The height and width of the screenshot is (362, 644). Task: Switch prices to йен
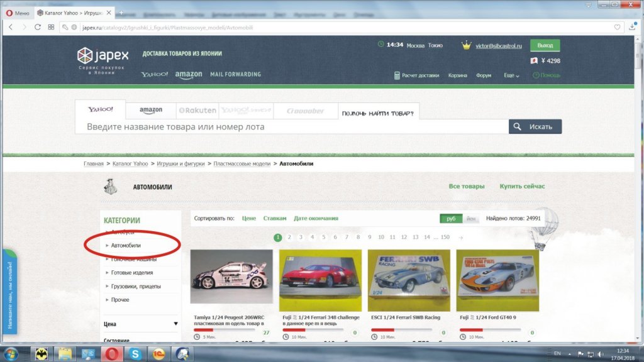(x=471, y=219)
